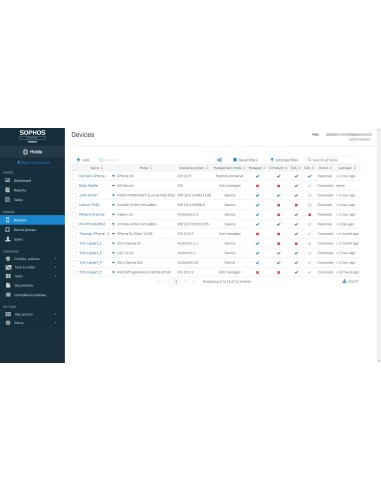Click the Add button

(x=83, y=160)
